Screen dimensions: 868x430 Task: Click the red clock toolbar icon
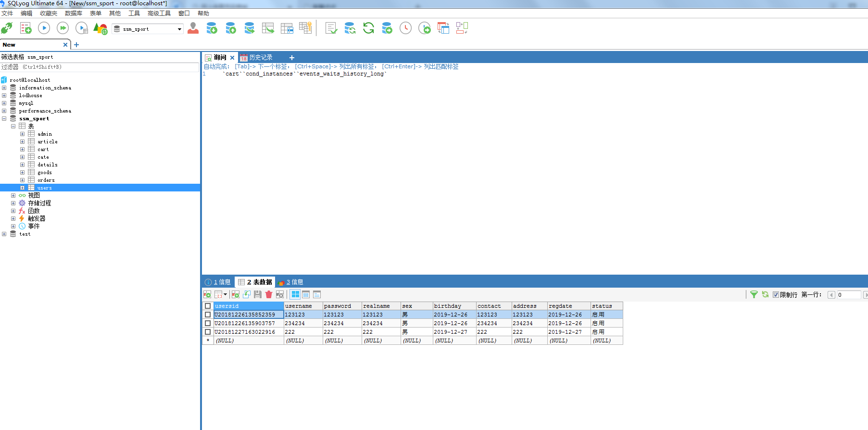[406, 28]
